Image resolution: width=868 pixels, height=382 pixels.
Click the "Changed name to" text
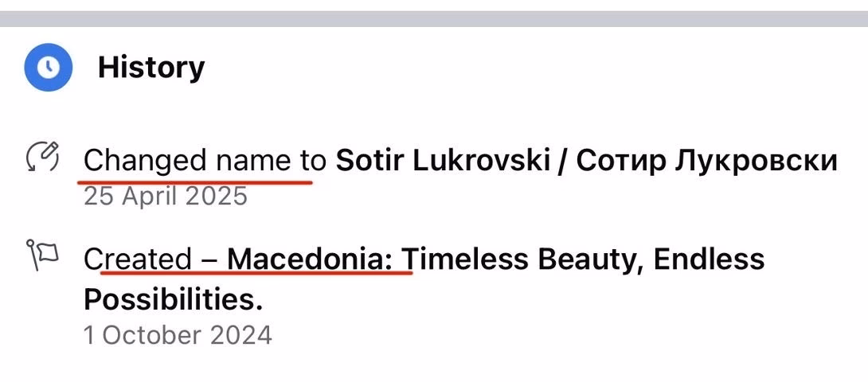click(x=205, y=161)
